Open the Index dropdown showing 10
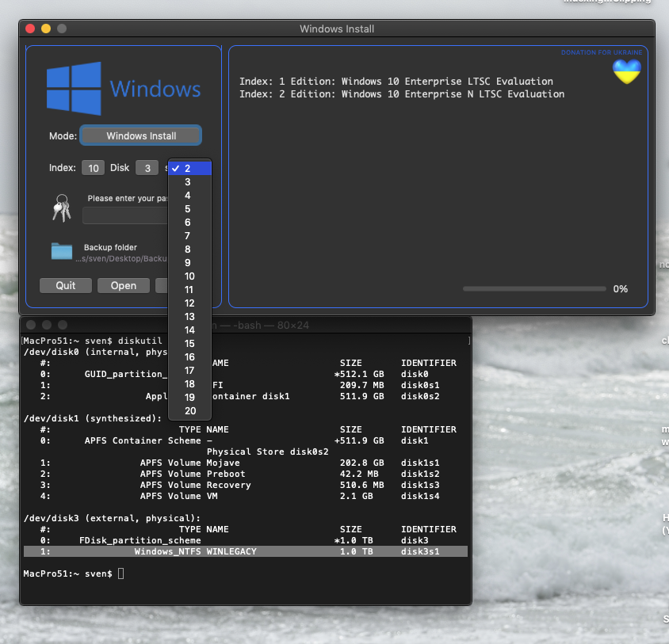669x644 pixels. point(93,168)
